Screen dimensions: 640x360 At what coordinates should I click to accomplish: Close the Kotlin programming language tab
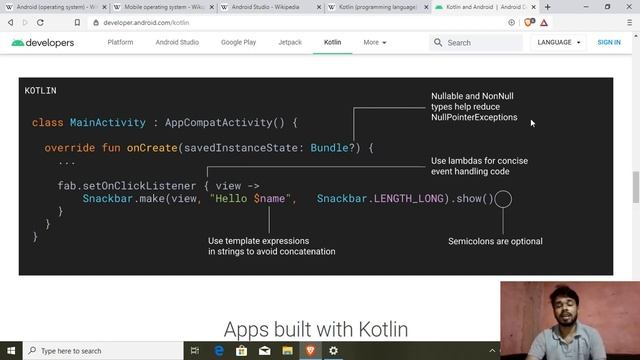point(426,7)
